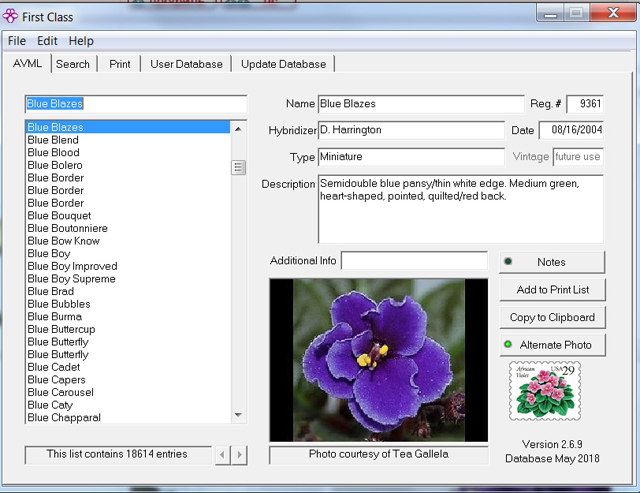Click the First Class violet app icon

[x=10, y=17]
